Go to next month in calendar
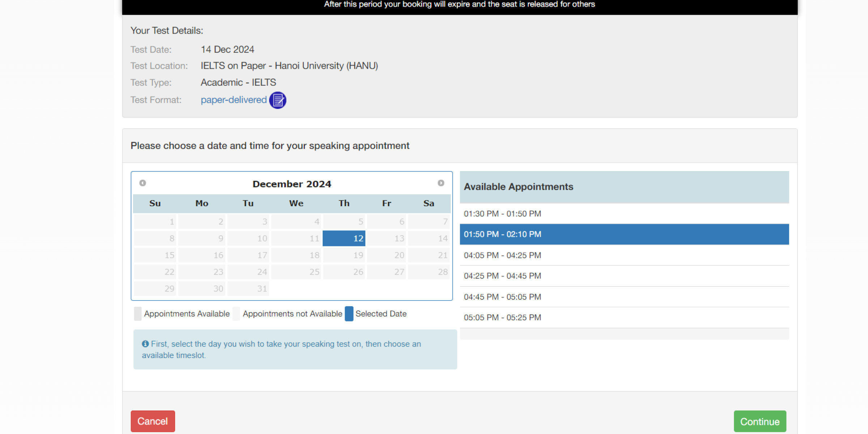This screenshot has width=868, height=434. (x=441, y=183)
